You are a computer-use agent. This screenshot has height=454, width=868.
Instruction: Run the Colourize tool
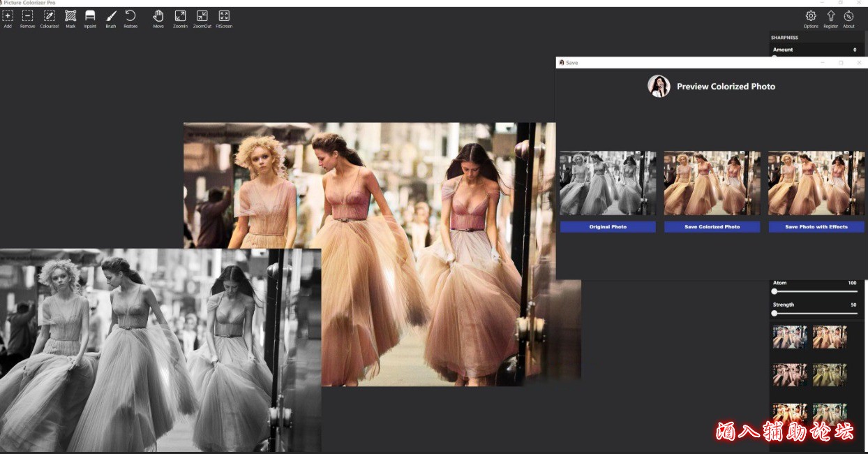point(50,16)
